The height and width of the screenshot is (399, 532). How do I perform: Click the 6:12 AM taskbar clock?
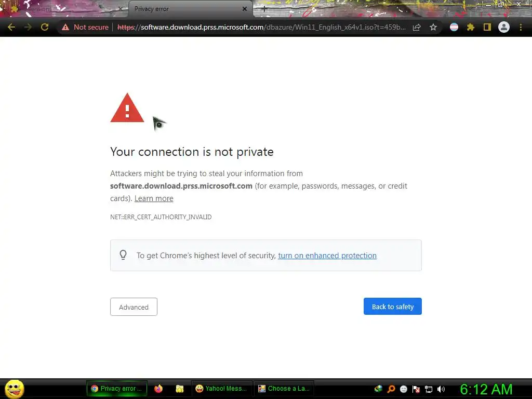tap(486, 389)
